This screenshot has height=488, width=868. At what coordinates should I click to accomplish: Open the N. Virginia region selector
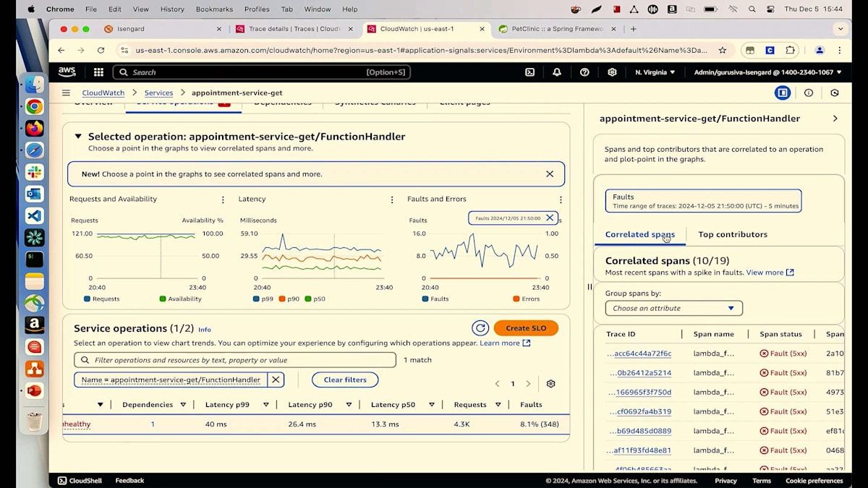(655, 72)
